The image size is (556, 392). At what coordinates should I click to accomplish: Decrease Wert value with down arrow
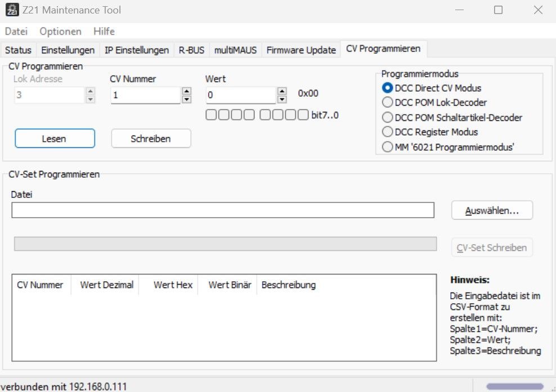coord(283,100)
